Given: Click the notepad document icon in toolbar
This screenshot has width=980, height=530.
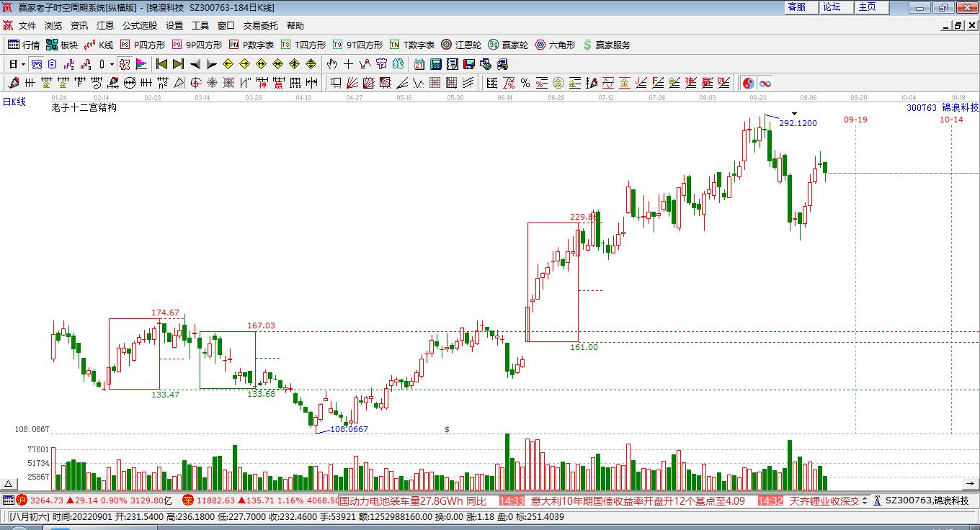Looking at the screenshot, I should pyautogui.click(x=452, y=64).
